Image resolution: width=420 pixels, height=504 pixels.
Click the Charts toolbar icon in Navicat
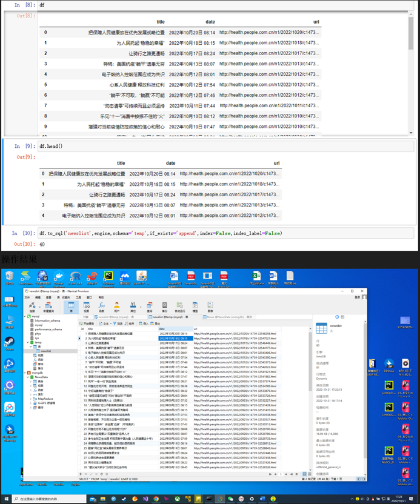click(210, 307)
